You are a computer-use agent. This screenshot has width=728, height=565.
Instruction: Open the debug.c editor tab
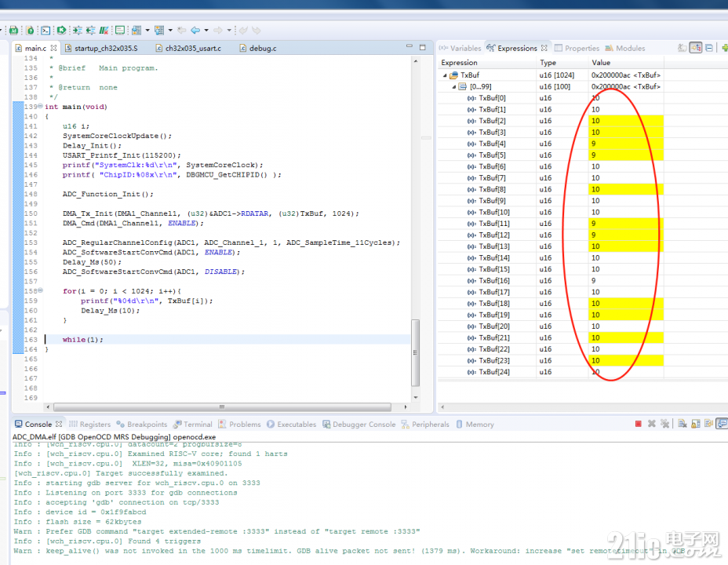tap(258, 49)
